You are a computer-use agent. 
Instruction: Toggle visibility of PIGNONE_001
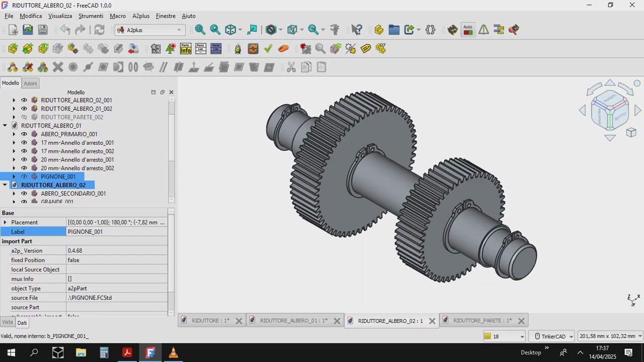click(x=24, y=176)
